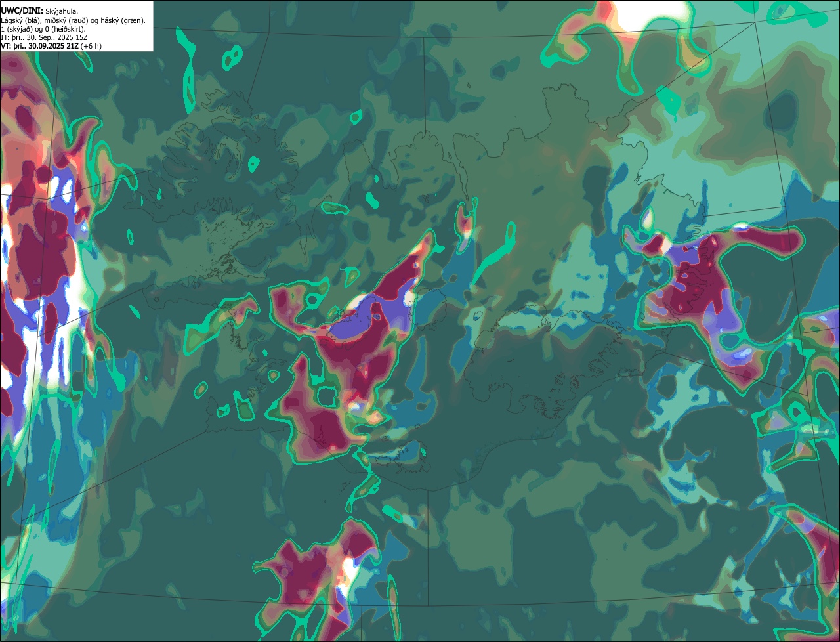Click the "UWC/DINI: Skýjahula." title line
Image resolution: width=840 pixels, height=642 pixels.
pos(39,11)
